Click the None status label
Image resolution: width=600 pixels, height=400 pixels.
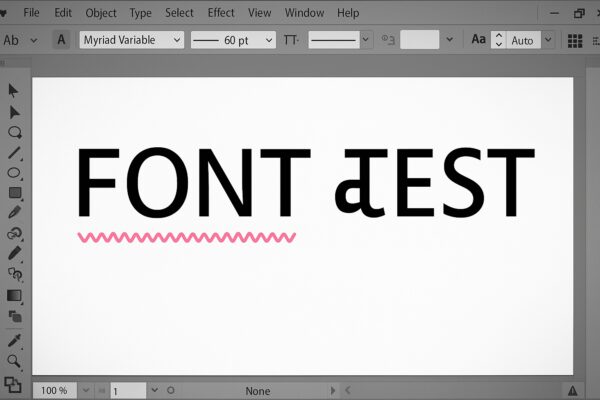258,391
